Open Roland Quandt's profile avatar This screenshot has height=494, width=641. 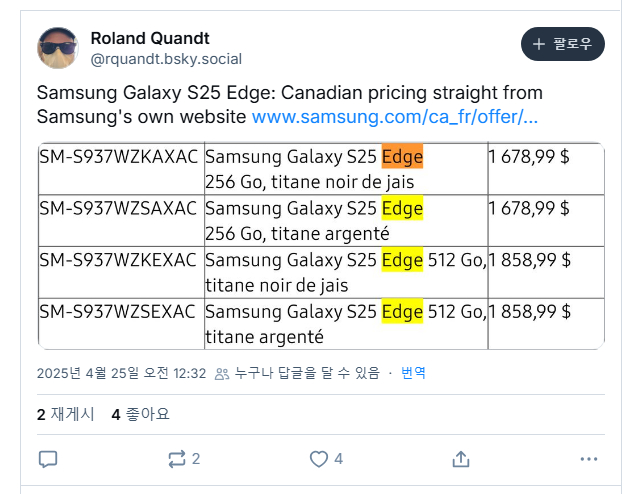[x=58, y=48]
